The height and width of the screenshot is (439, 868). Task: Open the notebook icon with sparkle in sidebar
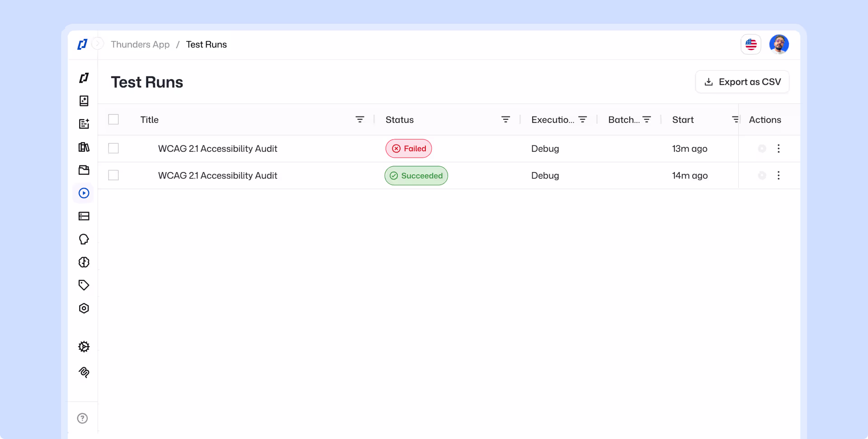[84, 101]
